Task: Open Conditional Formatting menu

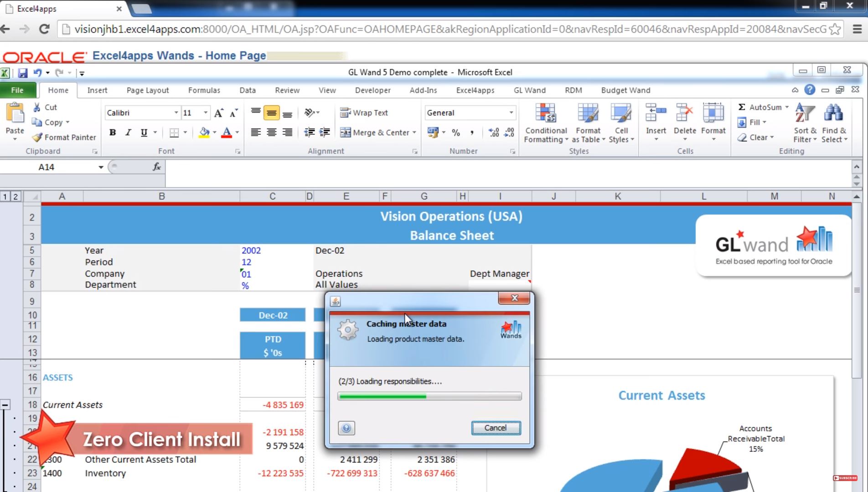Action: (546, 123)
